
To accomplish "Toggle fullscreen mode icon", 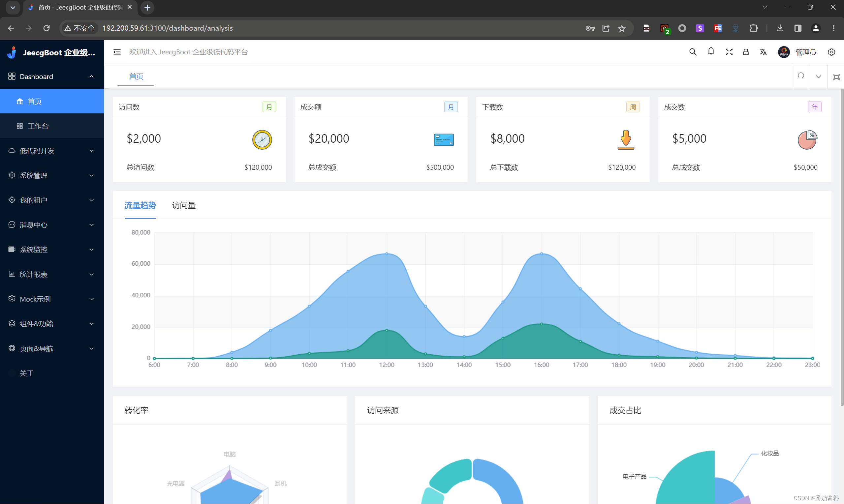I will pyautogui.click(x=729, y=52).
